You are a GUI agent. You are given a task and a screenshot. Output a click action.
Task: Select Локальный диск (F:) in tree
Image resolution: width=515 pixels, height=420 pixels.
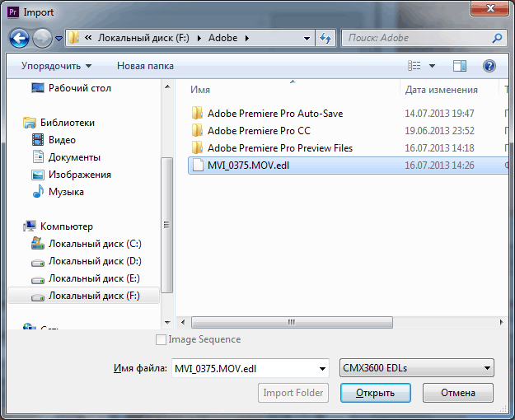(x=83, y=296)
